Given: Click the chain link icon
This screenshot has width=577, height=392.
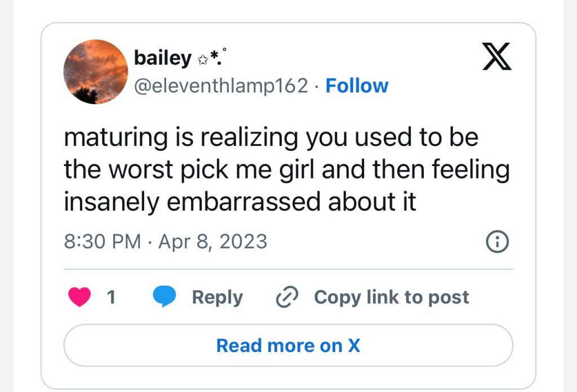Looking at the screenshot, I should [286, 297].
